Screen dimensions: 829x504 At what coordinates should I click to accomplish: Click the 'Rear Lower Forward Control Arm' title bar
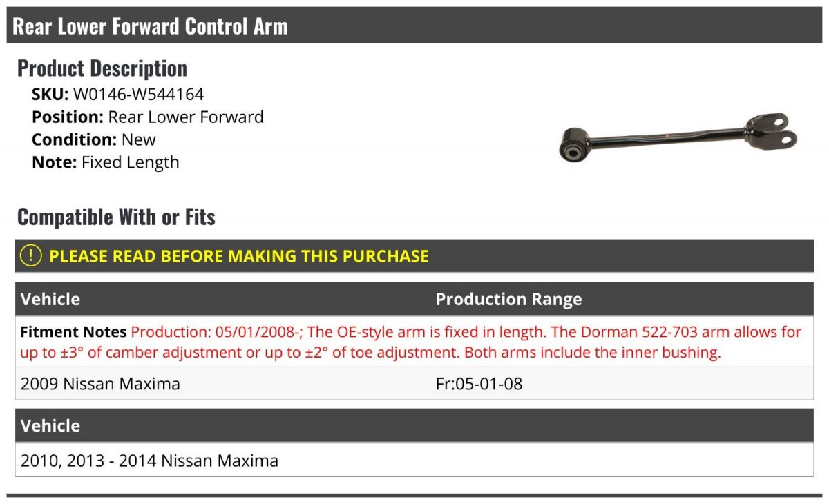(151, 26)
